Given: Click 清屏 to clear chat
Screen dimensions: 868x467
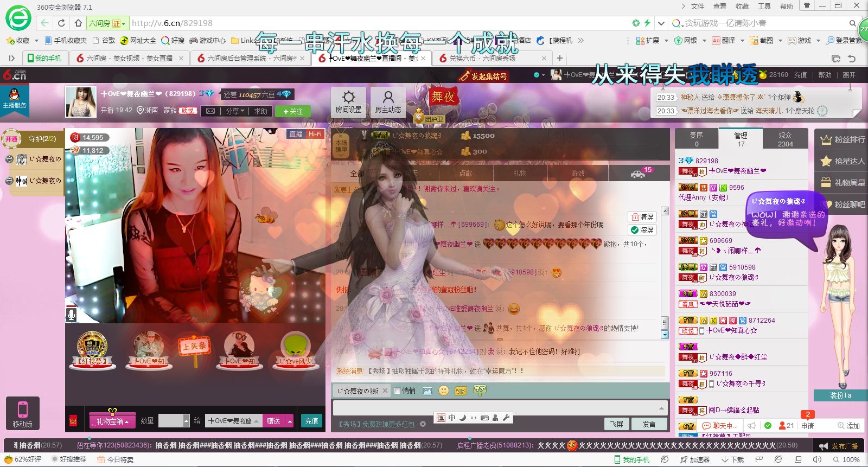Looking at the screenshot, I should [642, 217].
